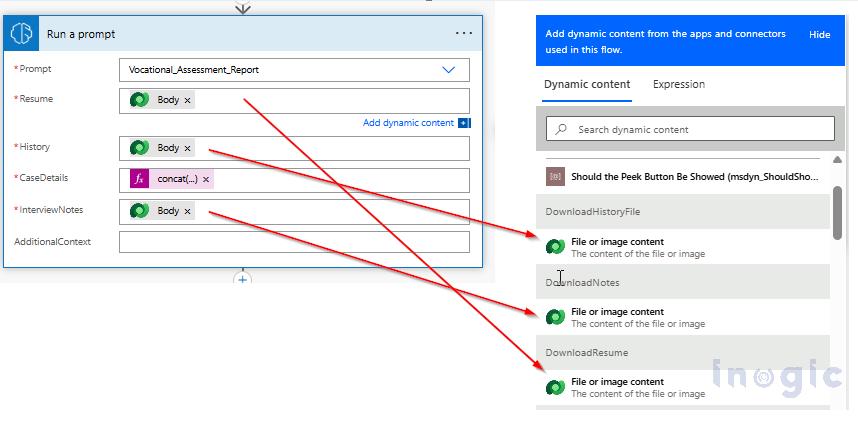Image resolution: width=858 pixels, height=426 pixels.
Task: Open the three-dot menu on Run a prompt
Action: 463,33
